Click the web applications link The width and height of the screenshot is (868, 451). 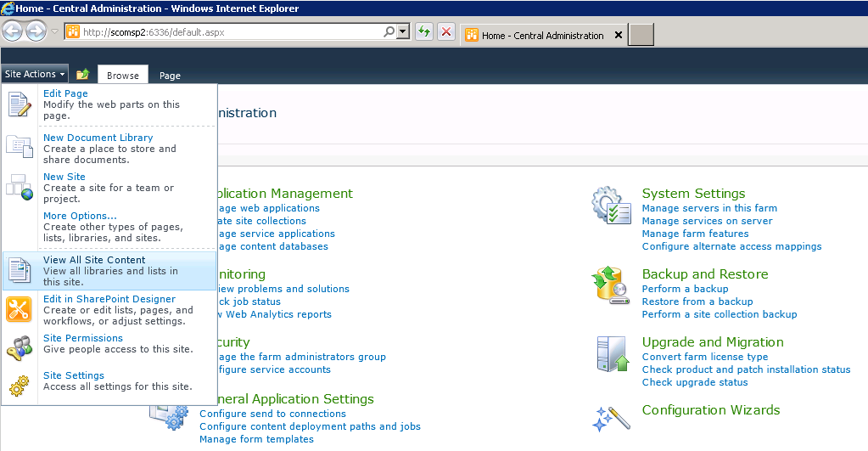coord(268,208)
